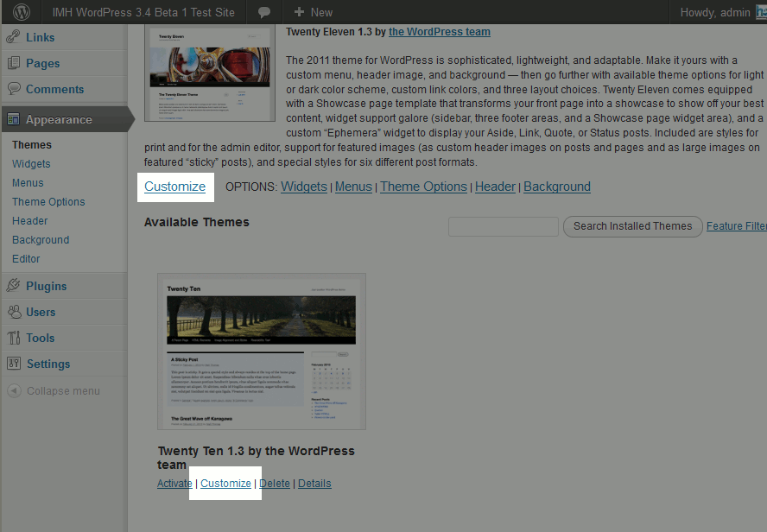The image size is (767, 532).
Task: Click the plus New icon in admin bar
Action: (299, 12)
